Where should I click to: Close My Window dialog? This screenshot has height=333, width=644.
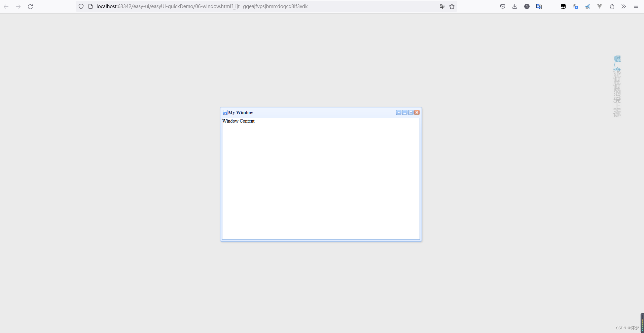(417, 112)
